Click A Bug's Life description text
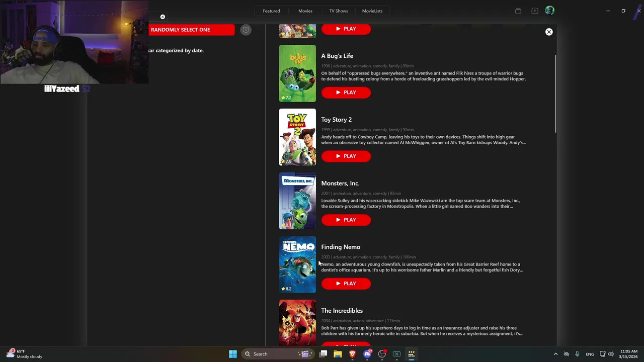This screenshot has width=644, height=362. [x=424, y=76]
